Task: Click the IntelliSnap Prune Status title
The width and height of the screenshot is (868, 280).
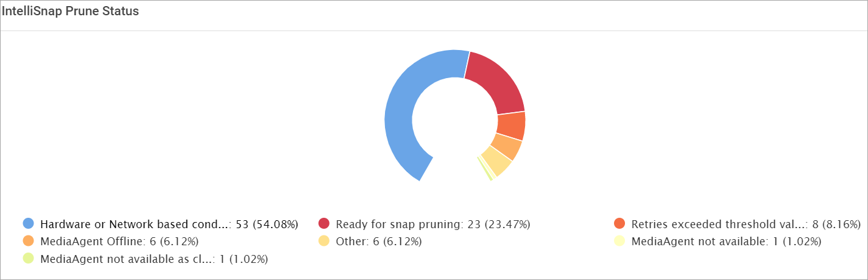Action: [71, 12]
